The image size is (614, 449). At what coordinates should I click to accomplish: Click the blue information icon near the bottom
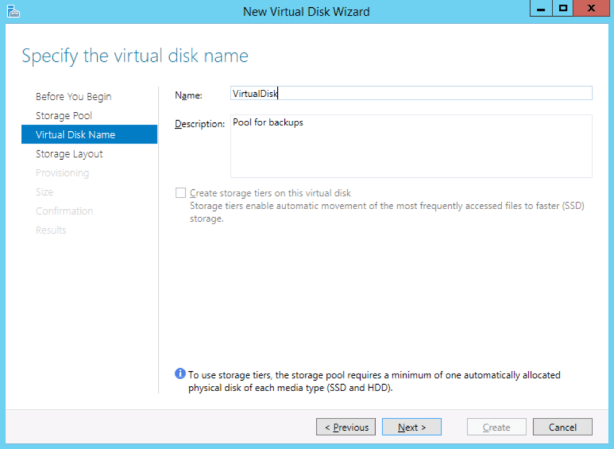pyautogui.click(x=180, y=374)
